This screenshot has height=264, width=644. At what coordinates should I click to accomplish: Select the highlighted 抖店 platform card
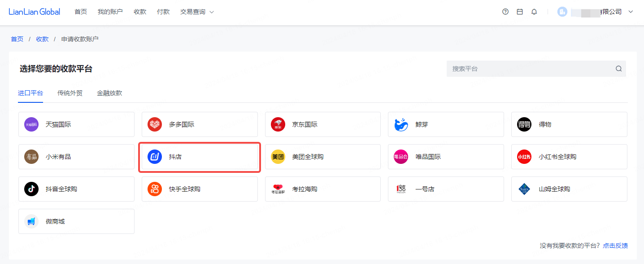(x=200, y=157)
